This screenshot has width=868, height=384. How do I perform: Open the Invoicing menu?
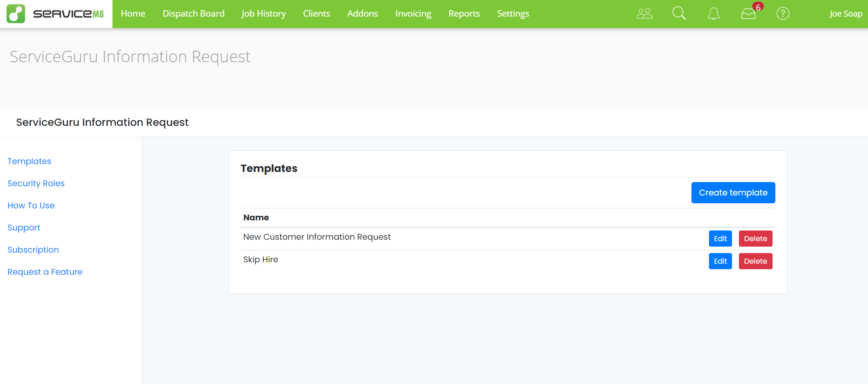coord(413,14)
